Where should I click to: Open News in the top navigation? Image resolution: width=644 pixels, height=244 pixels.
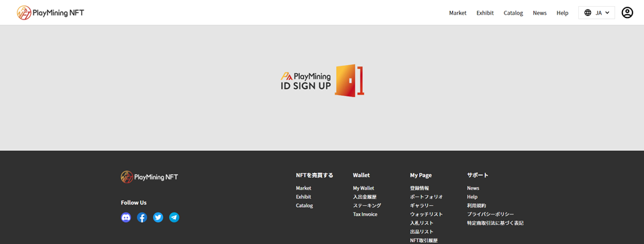[539, 13]
